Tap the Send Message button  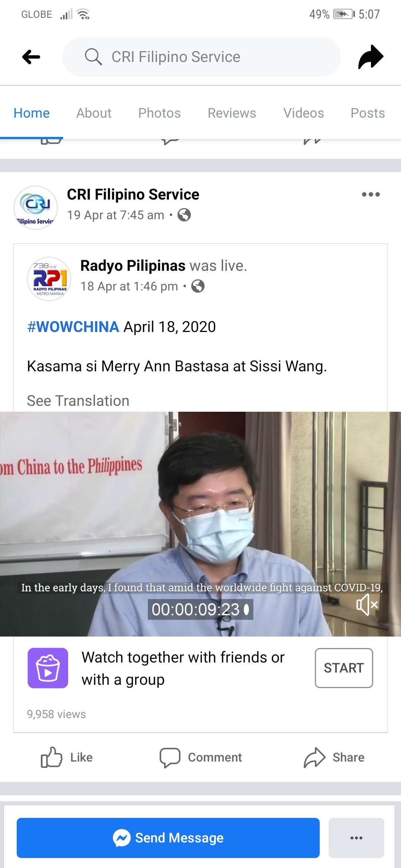point(168,838)
